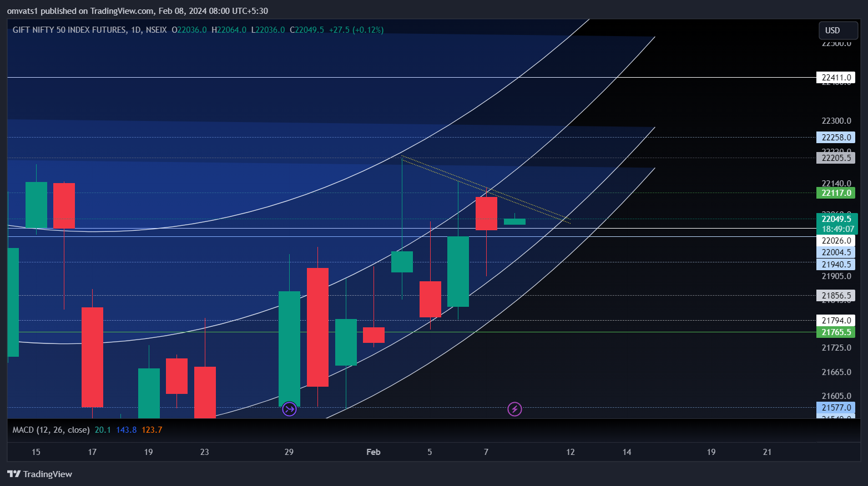The height and width of the screenshot is (486, 868).
Task: Click the MACD (12, 26, close) indicator label
Action: click(51, 430)
